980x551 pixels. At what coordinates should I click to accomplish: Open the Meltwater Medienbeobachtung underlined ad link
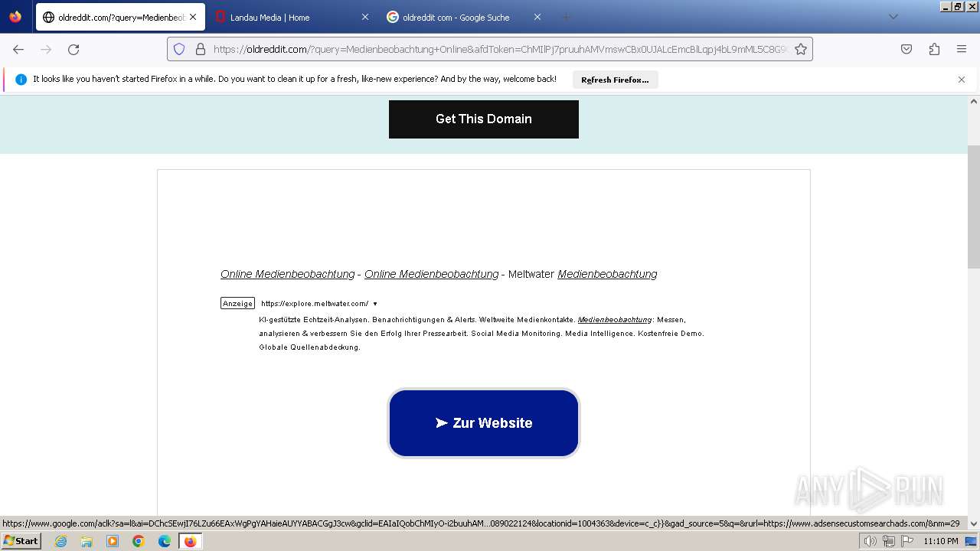(x=607, y=274)
